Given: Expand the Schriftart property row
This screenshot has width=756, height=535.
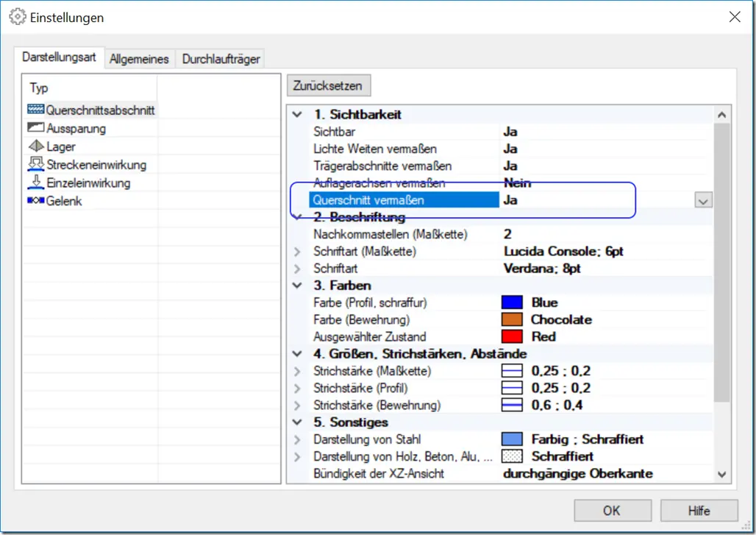Looking at the screenshot, I should click(298, 268).
